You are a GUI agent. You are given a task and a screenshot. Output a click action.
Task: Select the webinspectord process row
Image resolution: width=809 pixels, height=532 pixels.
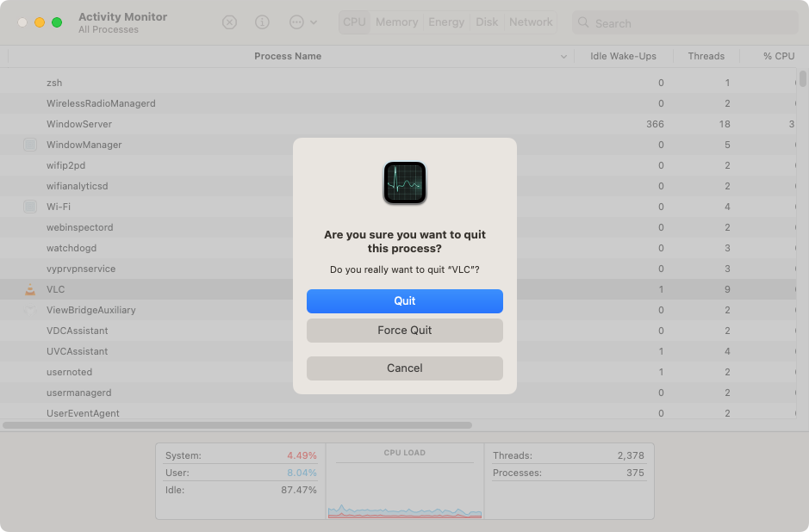click(397, 226)
